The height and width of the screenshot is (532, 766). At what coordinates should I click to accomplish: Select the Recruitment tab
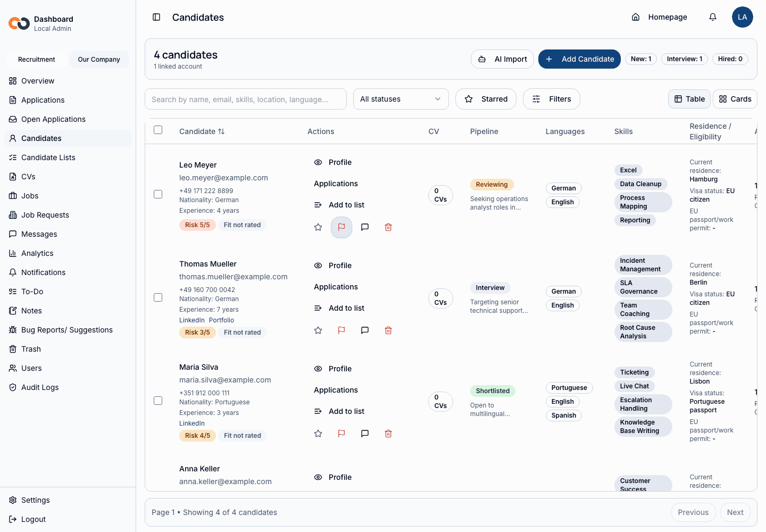coord(37,60)
